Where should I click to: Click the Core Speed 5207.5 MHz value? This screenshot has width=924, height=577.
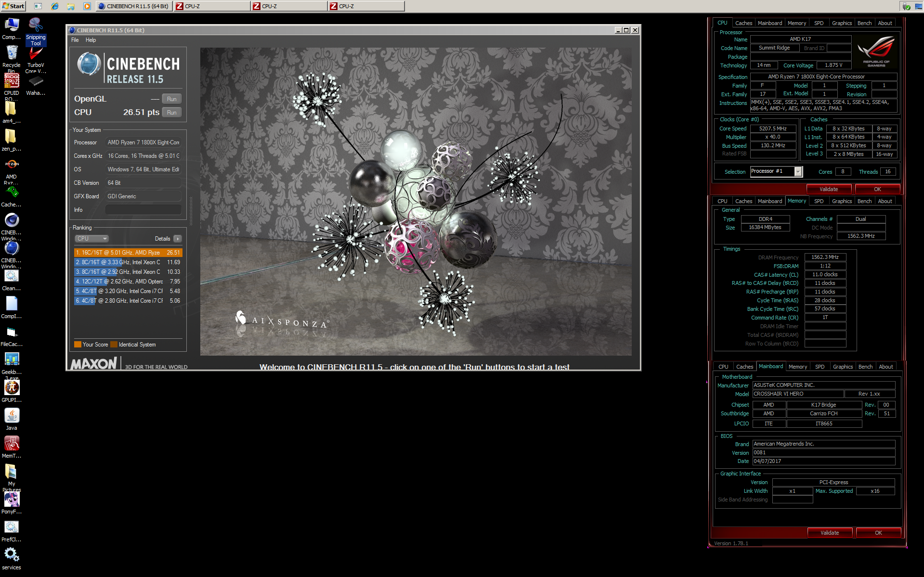pyautogui.click(x=773, y=129)
